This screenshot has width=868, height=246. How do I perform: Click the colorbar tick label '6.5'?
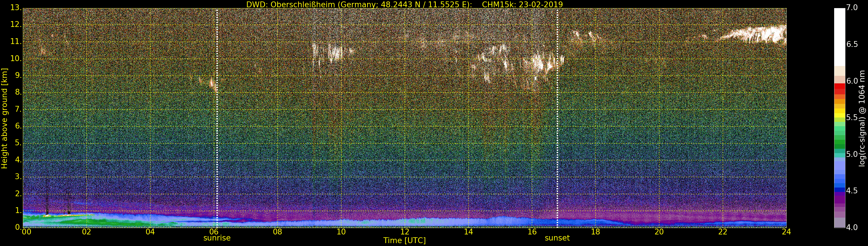852,44
